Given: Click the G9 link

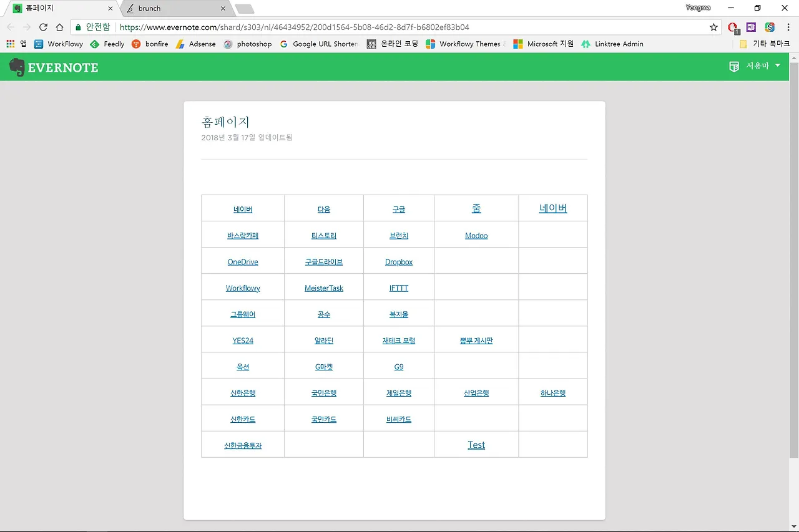Looking at the screenshot, I should coord(399,367).
